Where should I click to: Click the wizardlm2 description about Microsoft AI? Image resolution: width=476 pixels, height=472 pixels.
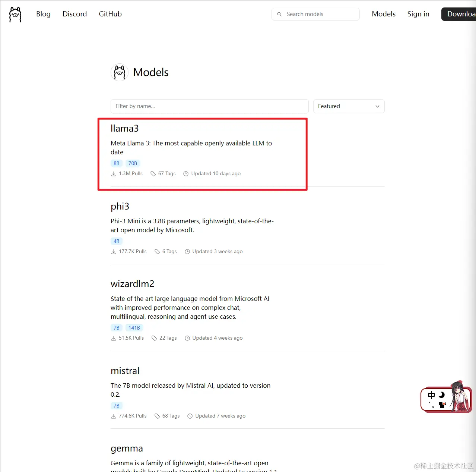[190, 308]
